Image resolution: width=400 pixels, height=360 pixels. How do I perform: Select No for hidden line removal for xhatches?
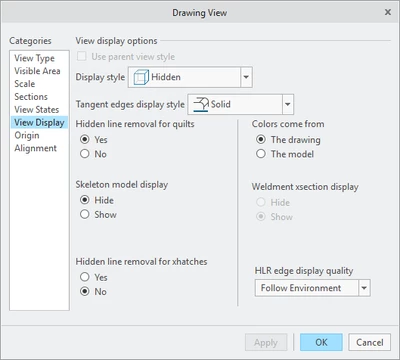(85, 291)
